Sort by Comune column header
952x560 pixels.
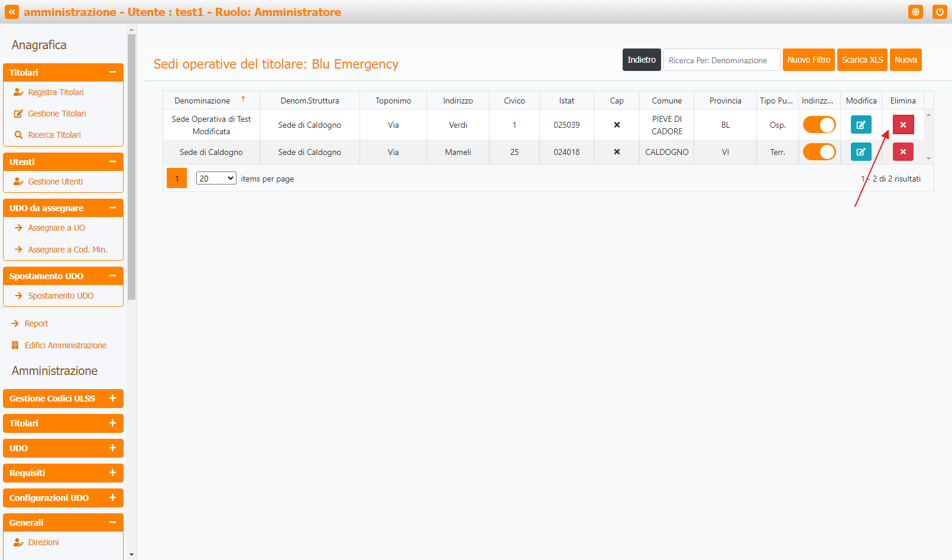667,101
